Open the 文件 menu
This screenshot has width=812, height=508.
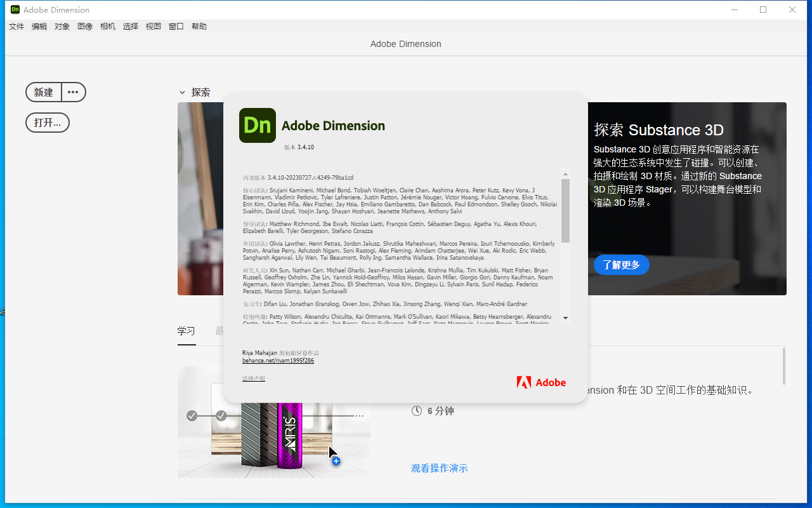tap(16, 26)
